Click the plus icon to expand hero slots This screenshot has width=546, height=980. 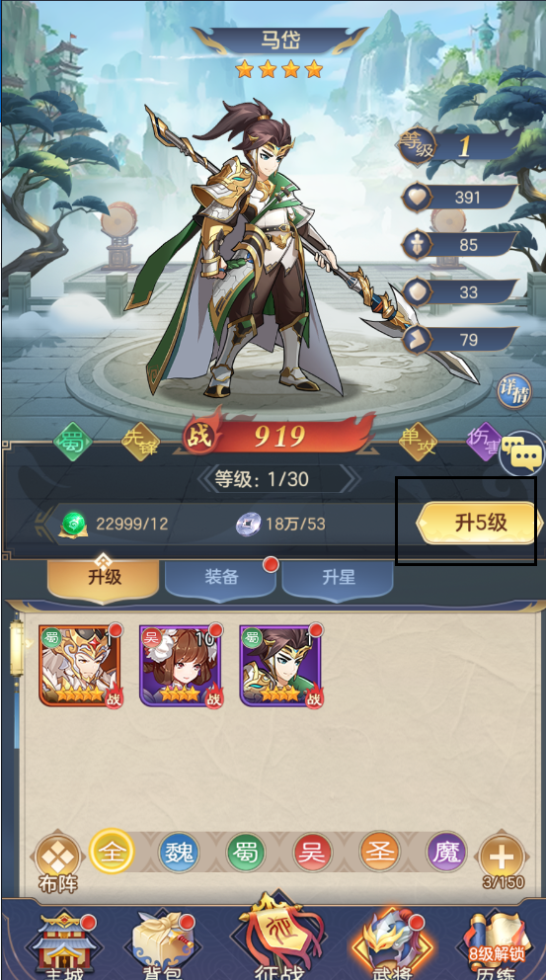click(x=502, y=858)
